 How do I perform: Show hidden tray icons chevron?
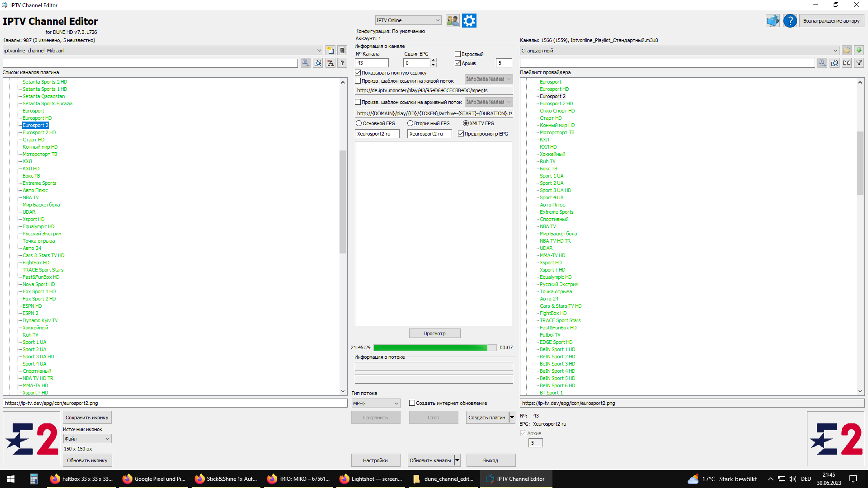click(x=771, y=479)
